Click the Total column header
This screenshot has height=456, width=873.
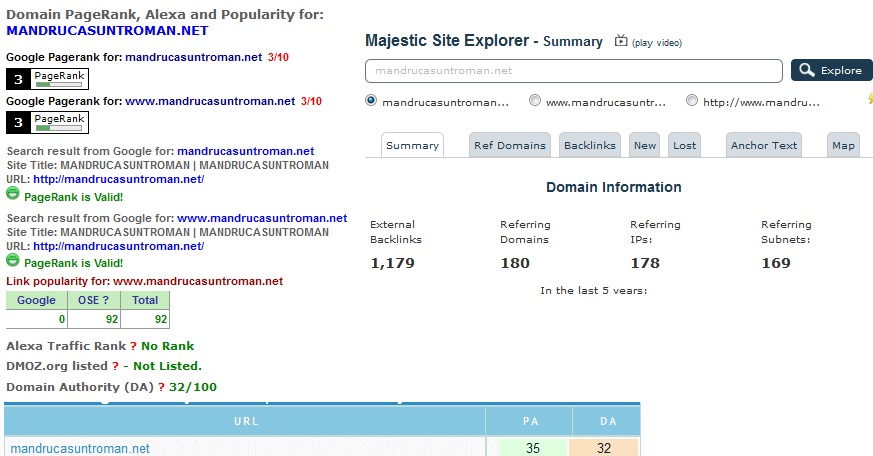145,300
